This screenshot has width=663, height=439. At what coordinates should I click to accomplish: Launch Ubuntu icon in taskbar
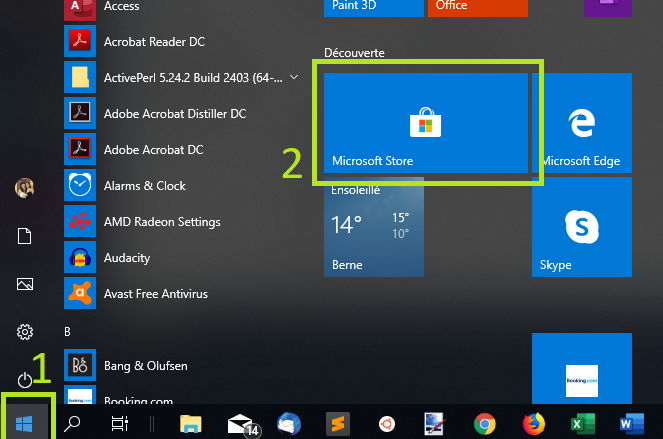[386, 424]
